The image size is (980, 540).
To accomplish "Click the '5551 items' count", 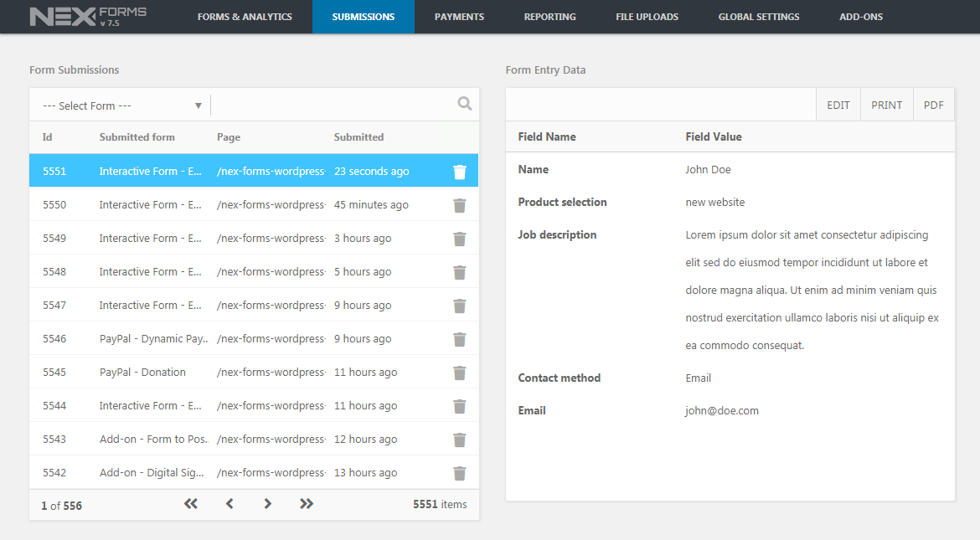I will click(440, 504).
